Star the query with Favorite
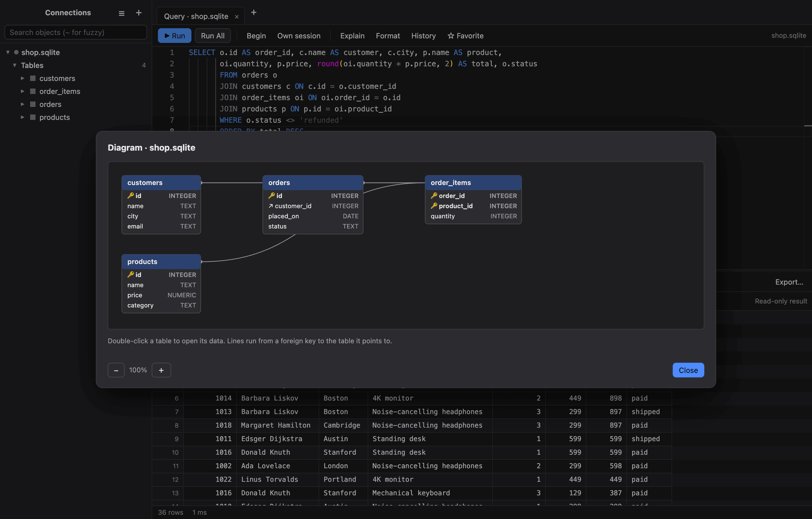Screen dimensions: 812x519 click(x=465, y=36)
